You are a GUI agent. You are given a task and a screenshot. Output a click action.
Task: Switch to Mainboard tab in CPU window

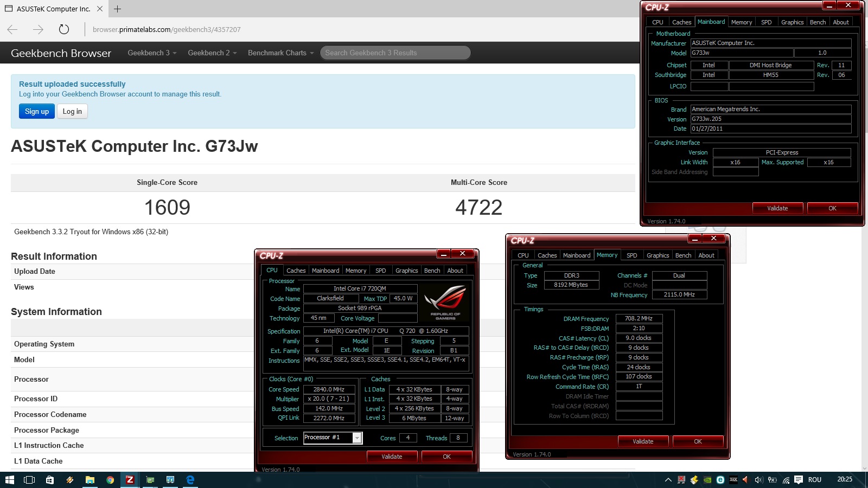click(325, 271)
